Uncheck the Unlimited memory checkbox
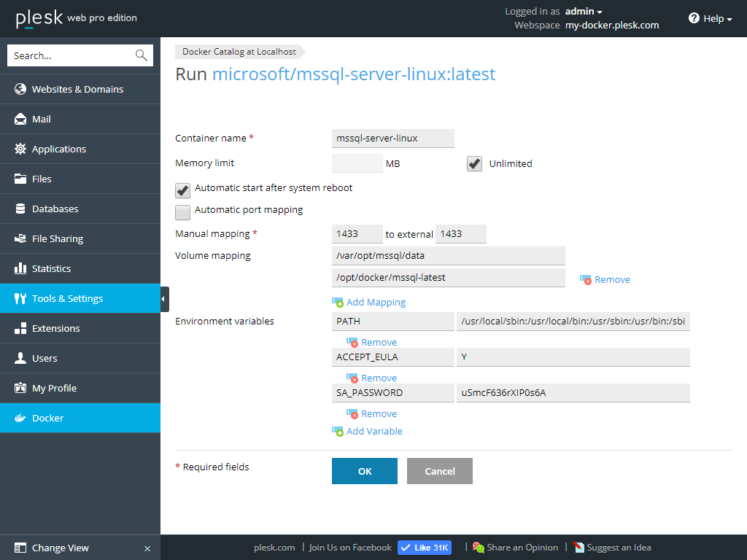The height and width of the screenshot is (560, 747). [x=474, y=164]
